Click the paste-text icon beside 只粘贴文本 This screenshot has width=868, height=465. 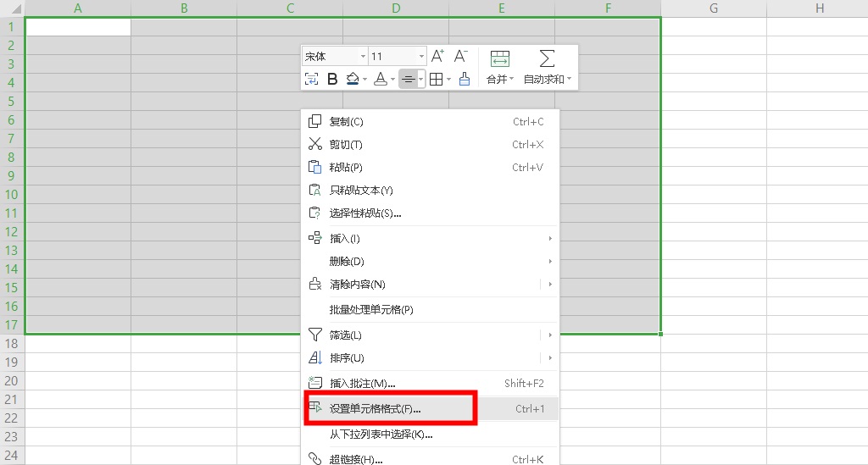pos(315,190)
